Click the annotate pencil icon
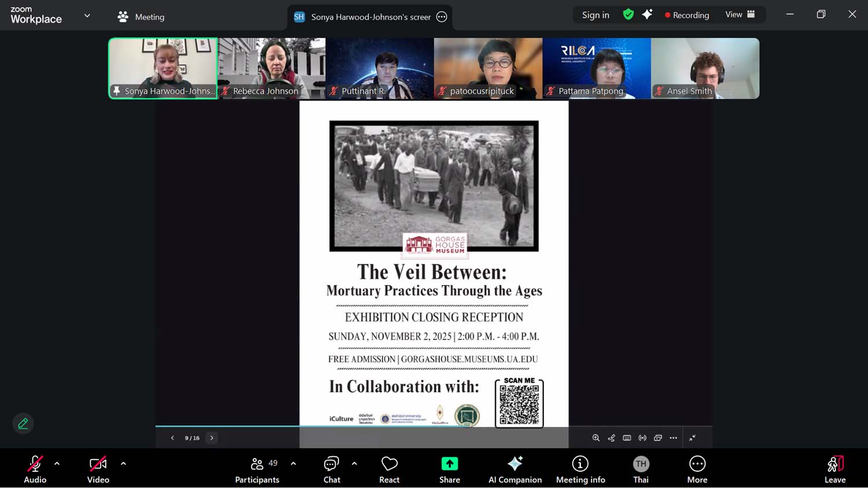 23,423
